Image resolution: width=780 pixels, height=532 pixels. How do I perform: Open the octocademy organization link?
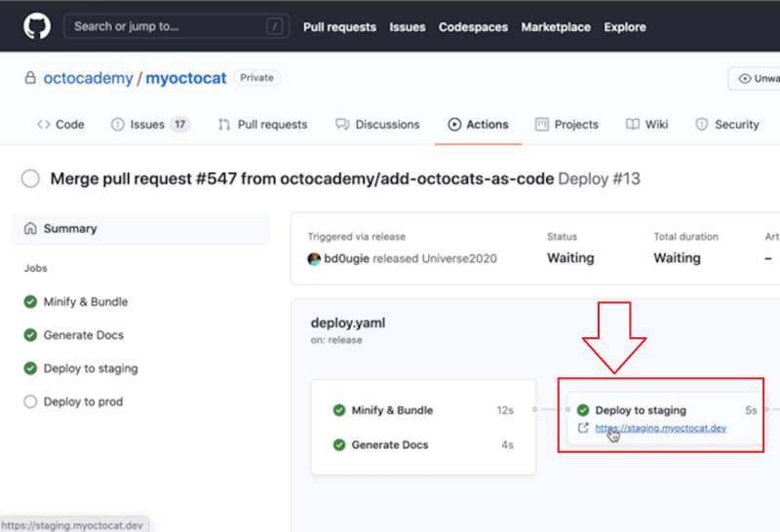[x=88, y=78]
